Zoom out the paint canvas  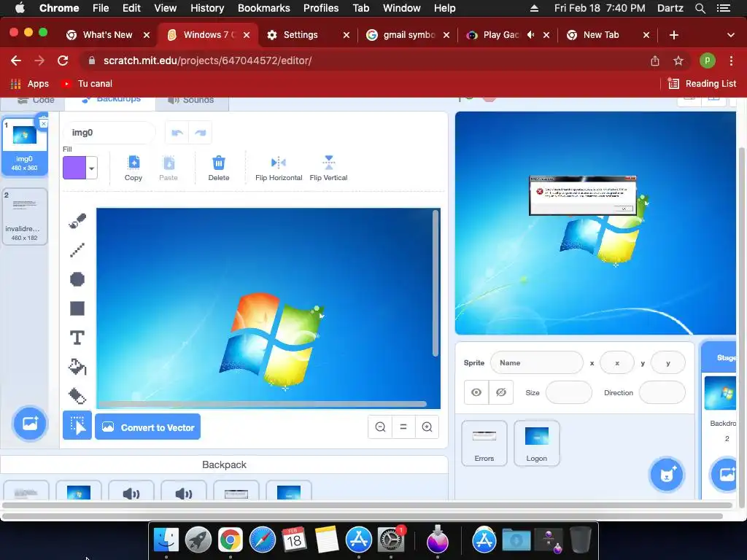click(x=380, y=427)
